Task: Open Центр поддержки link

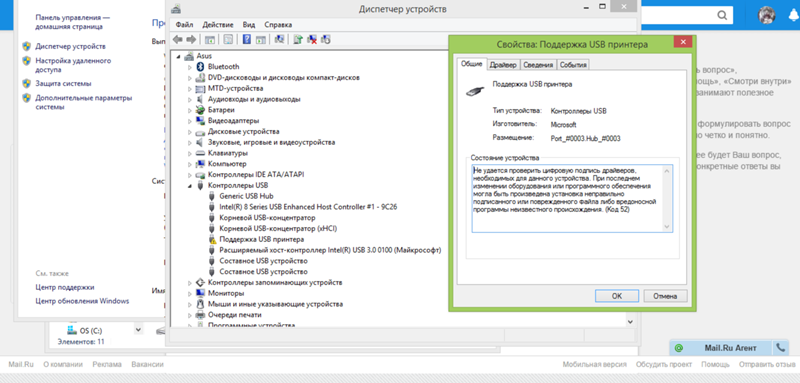Action: [65, 287]
